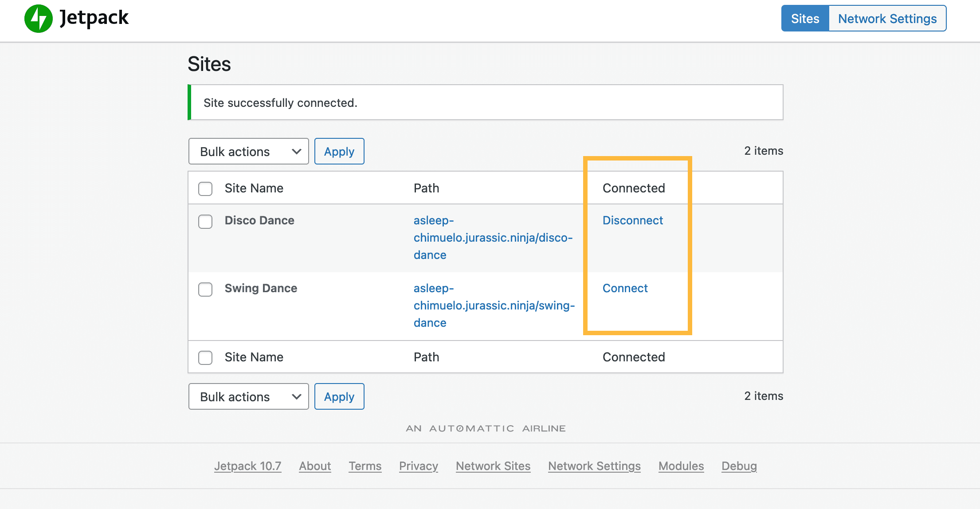
Task: Check the Swing Dance site checkbox
Action: (205, 289)
